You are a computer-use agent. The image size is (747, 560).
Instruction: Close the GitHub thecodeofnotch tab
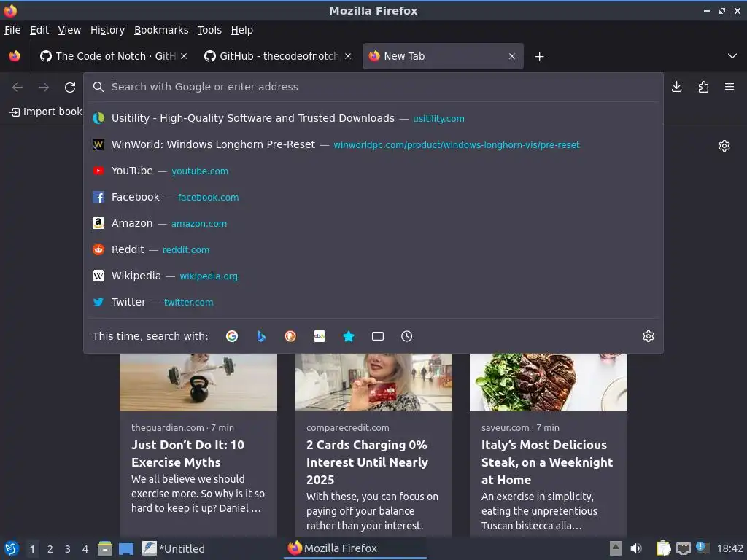point(348,56)
